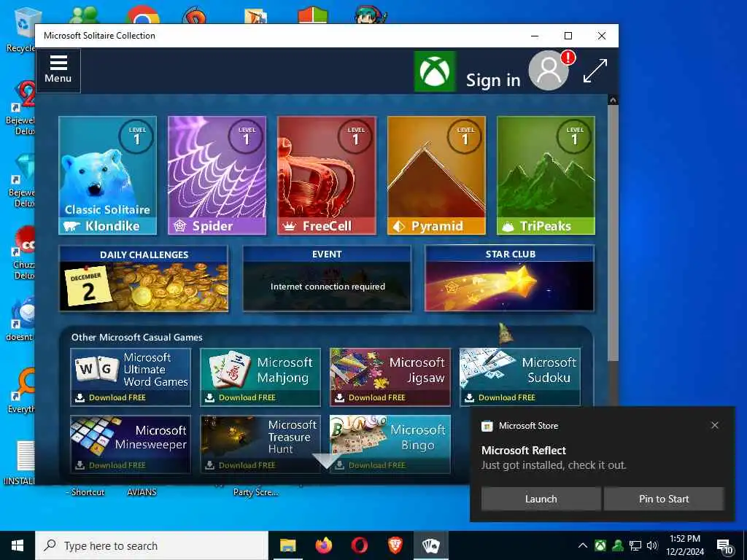Click the Klondike Level 1 badge
This screenshot has height=560, width=747.
click(137, 136)
